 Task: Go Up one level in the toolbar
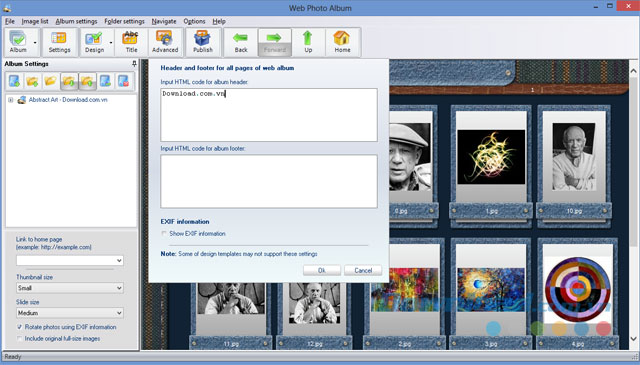tap(308, 42)
